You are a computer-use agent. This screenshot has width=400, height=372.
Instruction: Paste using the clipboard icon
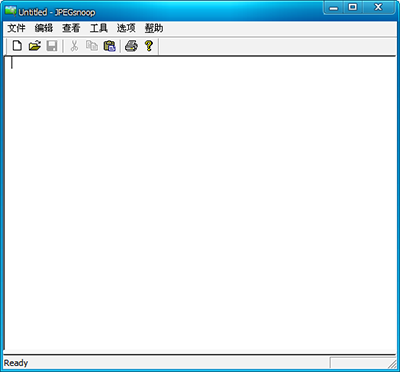[x=109, y=46]
